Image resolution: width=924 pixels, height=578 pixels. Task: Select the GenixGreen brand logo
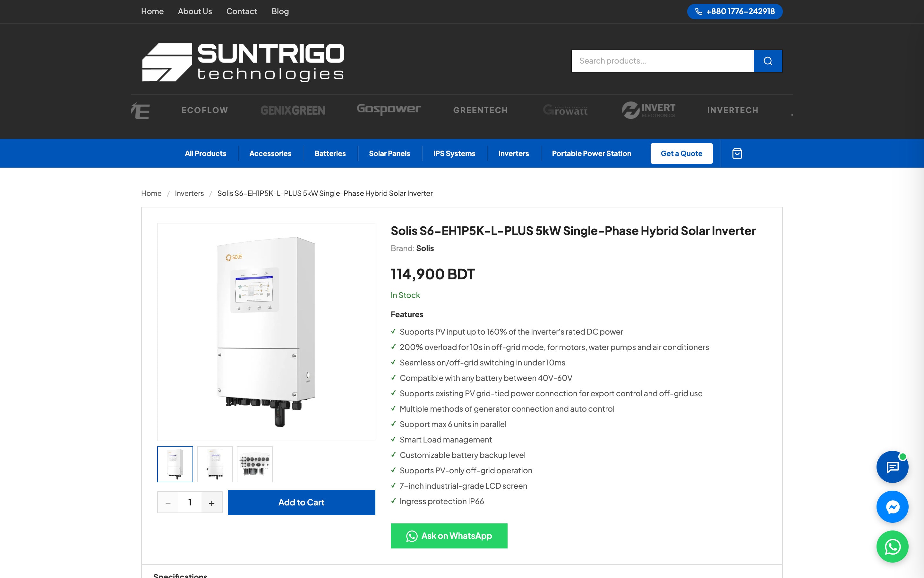coord(293,110)
